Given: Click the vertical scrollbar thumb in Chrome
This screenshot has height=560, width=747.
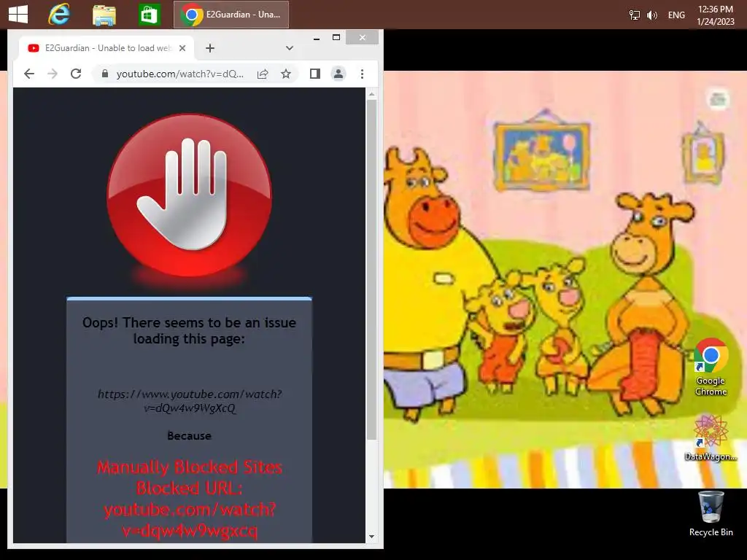Looking at the screenshot, I should [371, 270].
